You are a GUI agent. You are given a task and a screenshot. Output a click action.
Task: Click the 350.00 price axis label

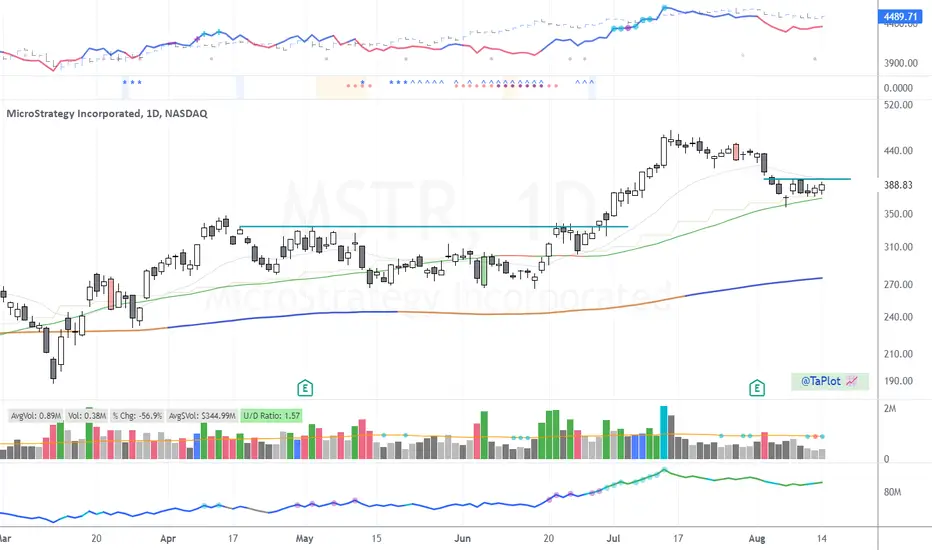point(898,214)
